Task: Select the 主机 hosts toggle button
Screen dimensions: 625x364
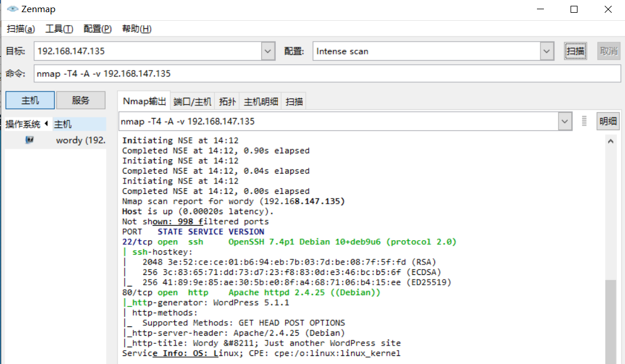Action: tap(30, 100)
